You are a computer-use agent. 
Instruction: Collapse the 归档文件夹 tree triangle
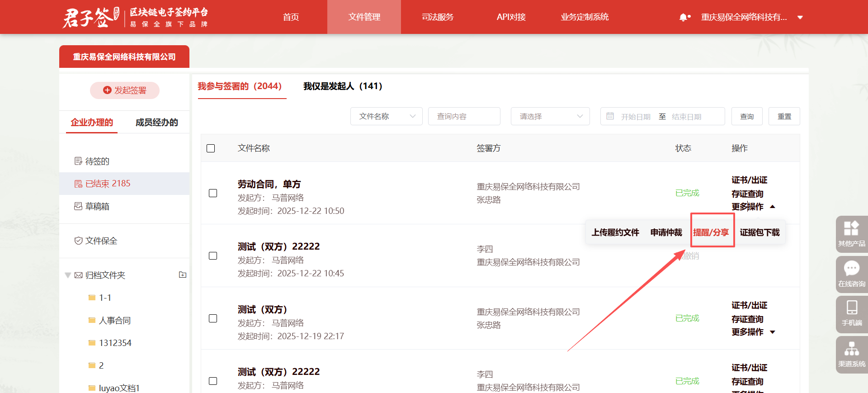pyautogui.click(x=68, y=275)
